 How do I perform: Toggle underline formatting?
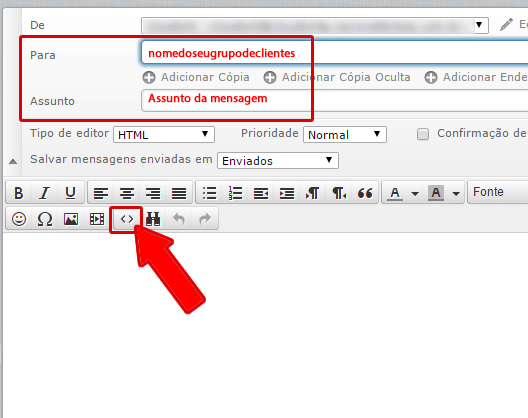pos(70,193)
